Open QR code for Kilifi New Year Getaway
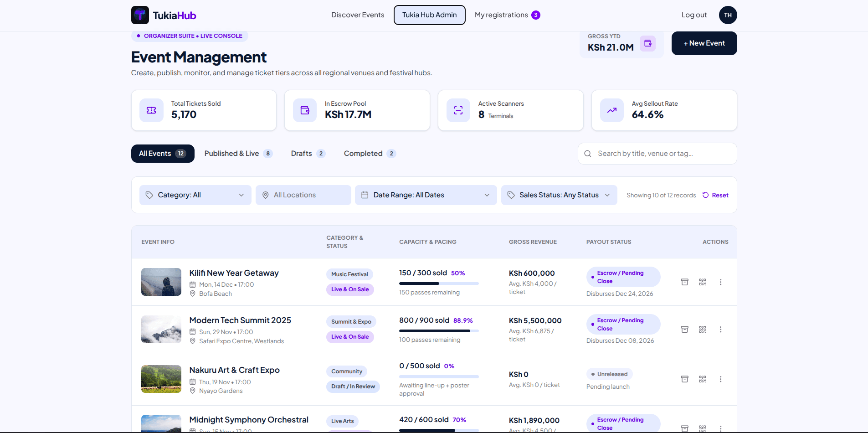Screen dimensions: 868x433 [703, 282]
